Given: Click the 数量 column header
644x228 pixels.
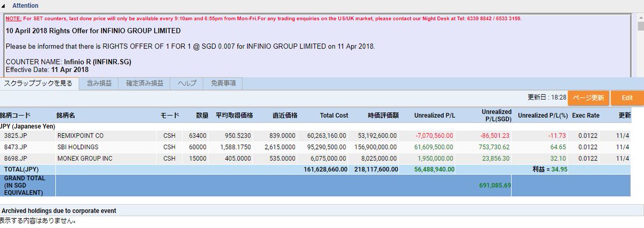Looking at the screenshot, I should [x=202, y=116].
